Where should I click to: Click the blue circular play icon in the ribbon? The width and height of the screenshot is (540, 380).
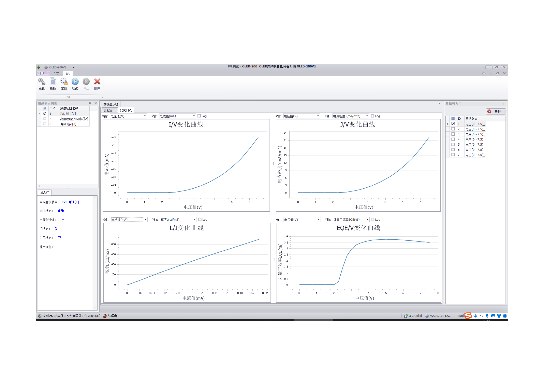click(x=75, y=82)
